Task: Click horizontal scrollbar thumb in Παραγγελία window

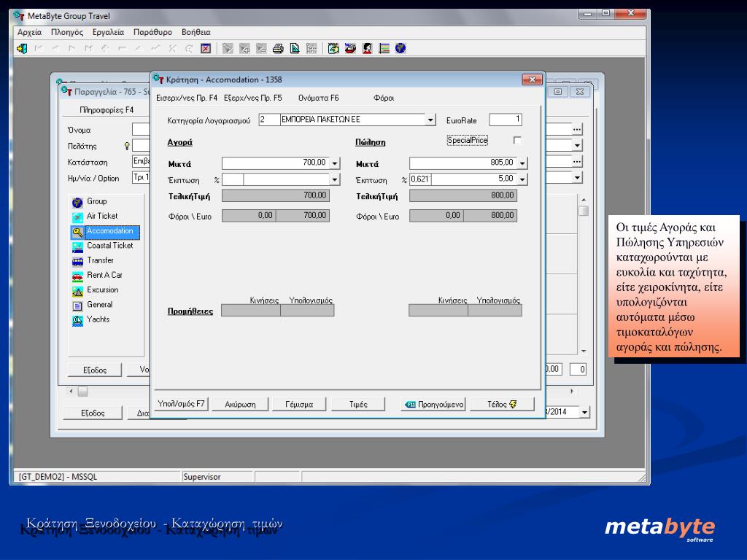Action: [83, 392]
